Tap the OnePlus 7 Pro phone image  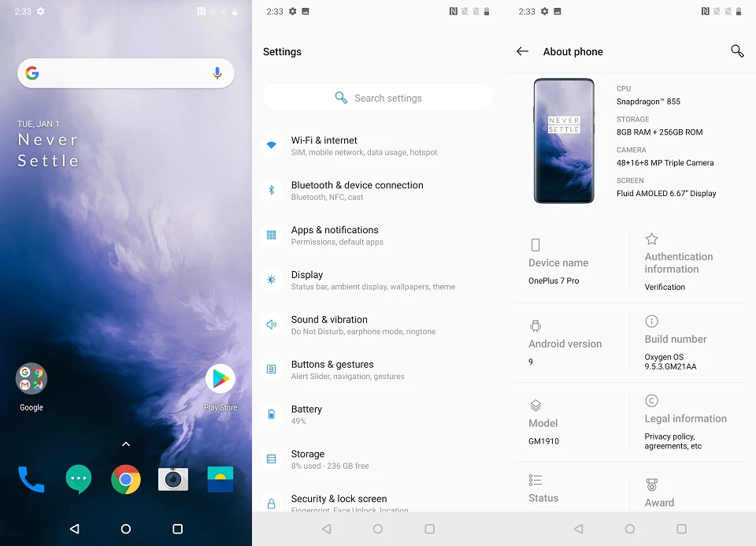click(x=564, y=141)
